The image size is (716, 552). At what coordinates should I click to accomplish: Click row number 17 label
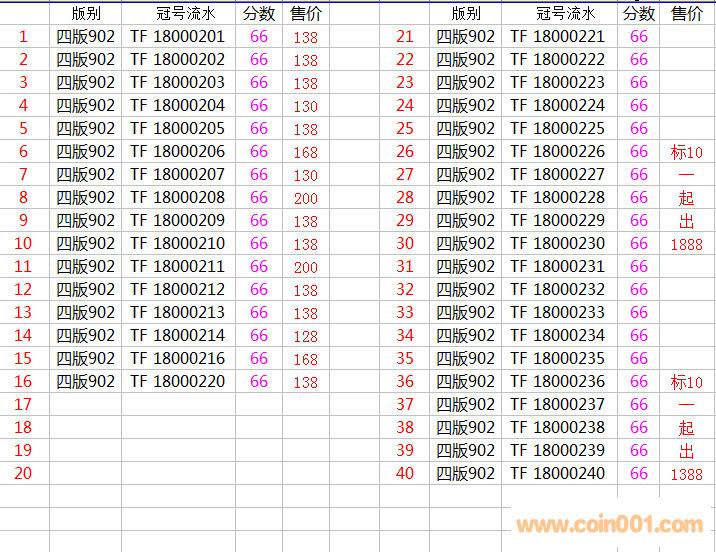click(x=24, y=405)
